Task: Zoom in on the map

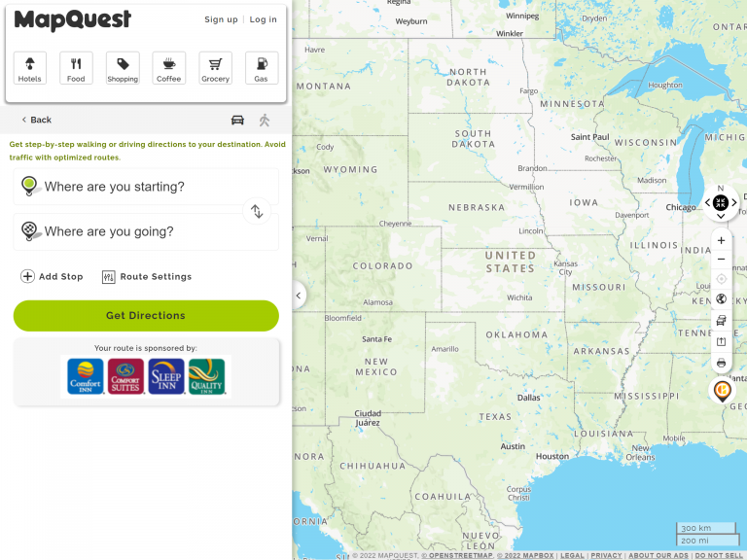Action: click(x=722, y=240)
